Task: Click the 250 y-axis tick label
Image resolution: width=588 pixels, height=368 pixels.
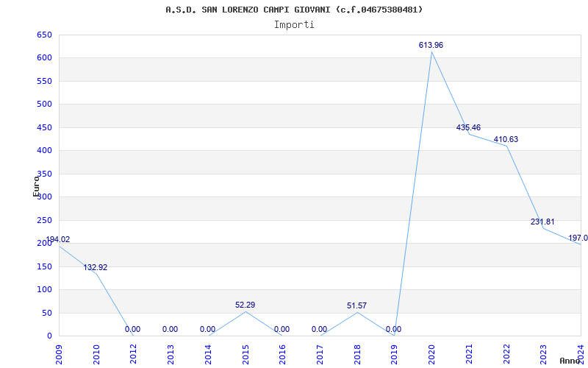Action: [x=44, y=220]
